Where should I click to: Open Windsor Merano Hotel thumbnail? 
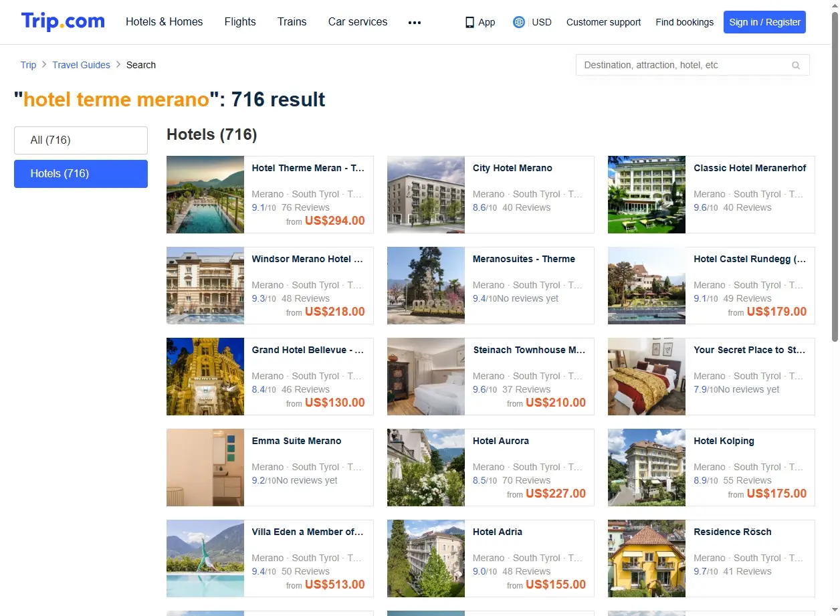(x=205, y=286)
